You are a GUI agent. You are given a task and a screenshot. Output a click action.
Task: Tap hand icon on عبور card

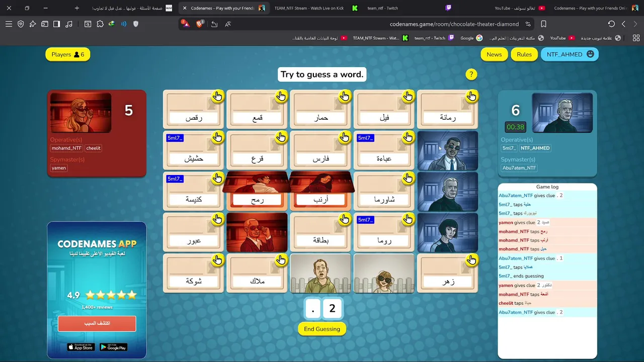pos(217,219)
